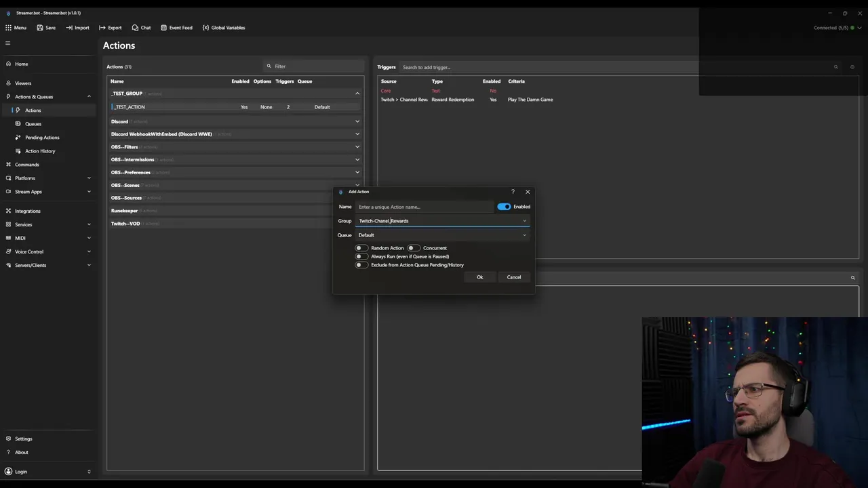Open Viewers in sidebar
Image resolution: width=868 pixels, height=488 pixels.
point(23,83)
